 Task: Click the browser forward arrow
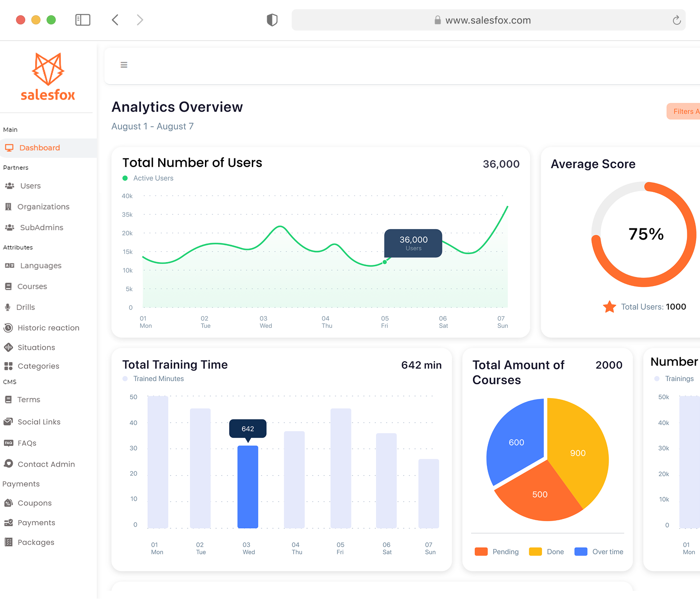[140, 20]
